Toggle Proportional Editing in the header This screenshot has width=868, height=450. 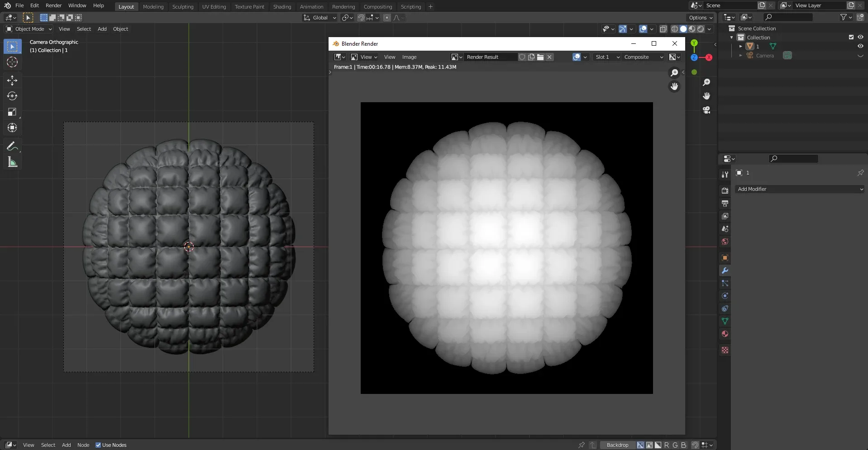[387, 18]
